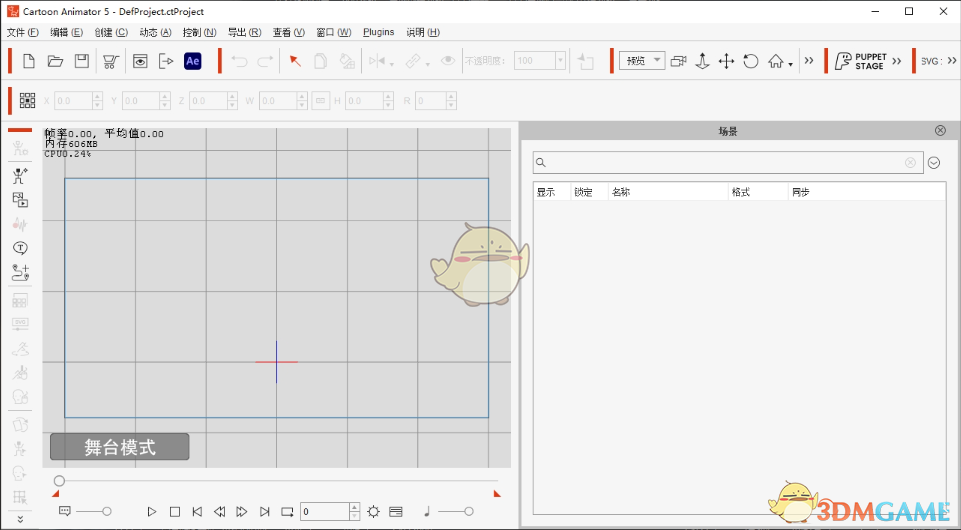This screenshot has height=530, width=961.
Task: Step to the next frame
Action: 242,512
